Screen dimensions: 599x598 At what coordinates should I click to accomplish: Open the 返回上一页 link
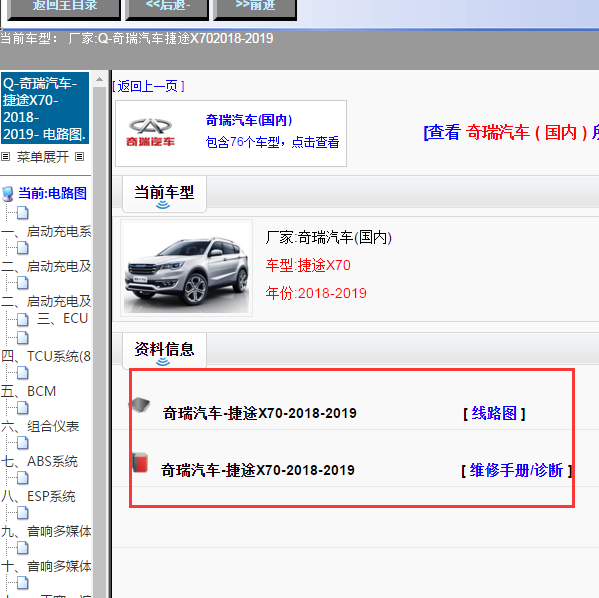click(x=149, y=86)
